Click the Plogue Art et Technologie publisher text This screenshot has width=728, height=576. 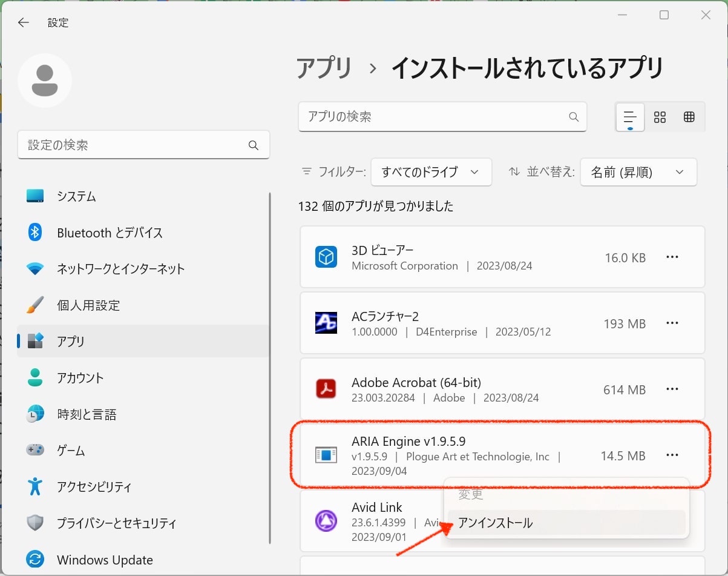coord(477,457)
